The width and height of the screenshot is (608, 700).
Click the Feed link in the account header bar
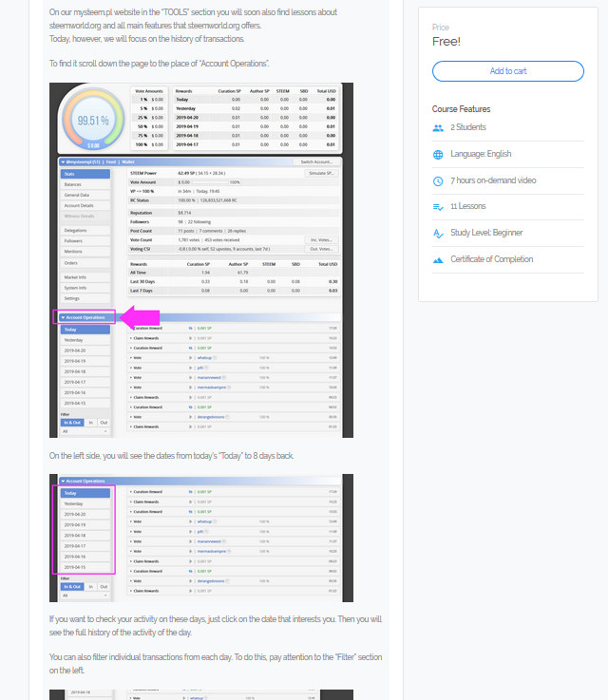pos(111,162)
